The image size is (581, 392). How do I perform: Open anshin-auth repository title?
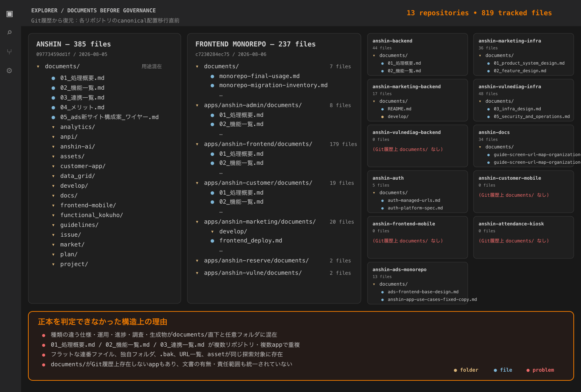point(388,178)
